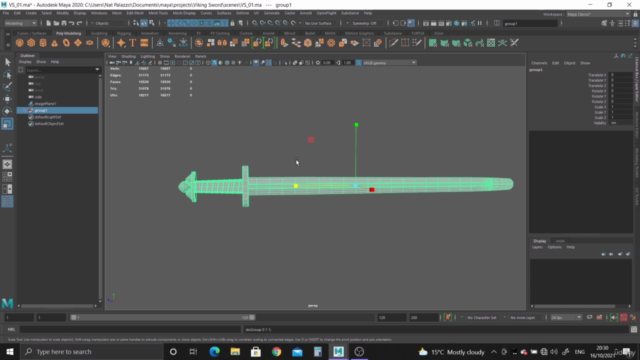Click the Open scene folder icon

(x=56, y=23)
